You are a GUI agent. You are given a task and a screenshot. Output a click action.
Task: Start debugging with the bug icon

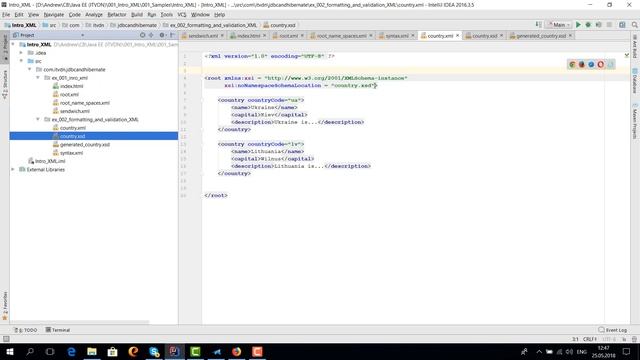(588, 25)
